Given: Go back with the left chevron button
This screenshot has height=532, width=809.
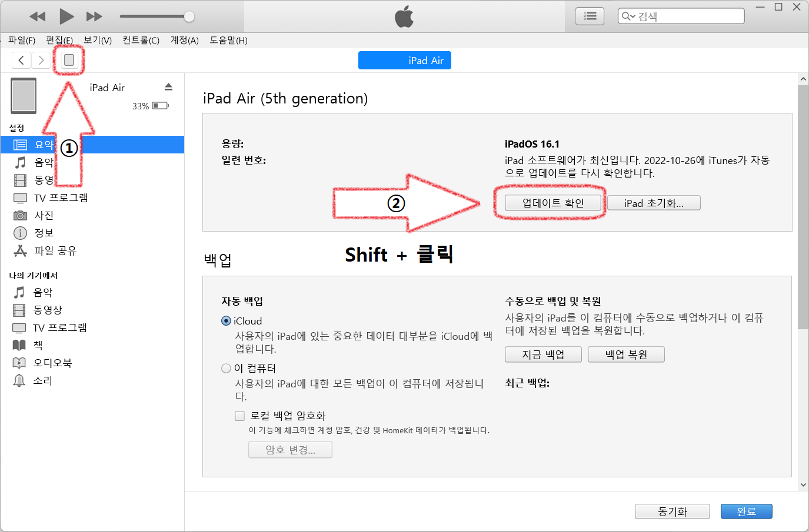Looking at the screenshot, I should [x=21, y=60].
